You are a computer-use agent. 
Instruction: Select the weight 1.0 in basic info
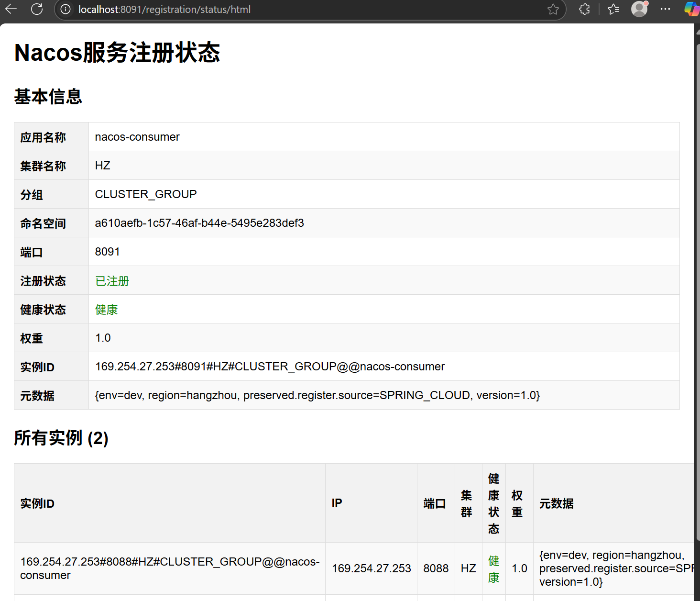(x=103, y=338)
